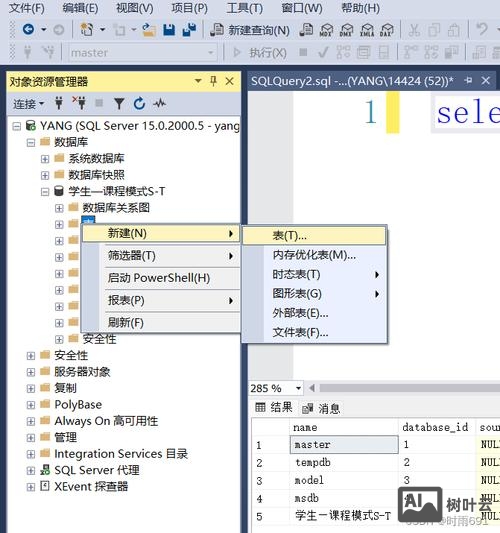500x533 pixels.
Task: Click the refresh icon in Object Explorer
Action: pos(139,103)
